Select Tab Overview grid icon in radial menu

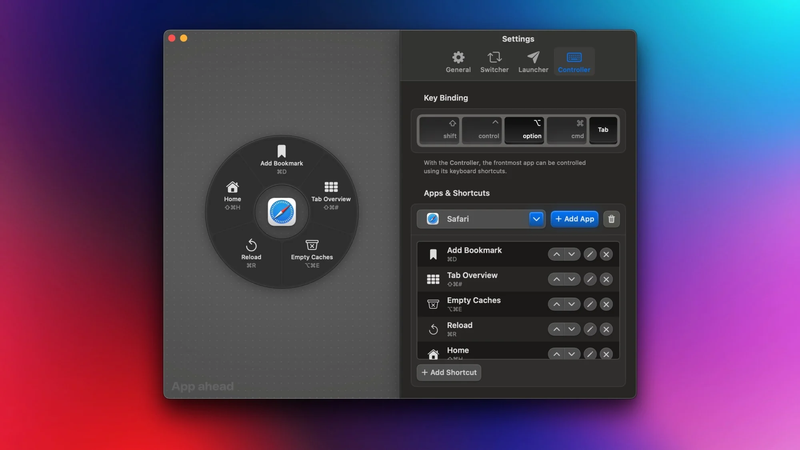click(x=331, y=187)
